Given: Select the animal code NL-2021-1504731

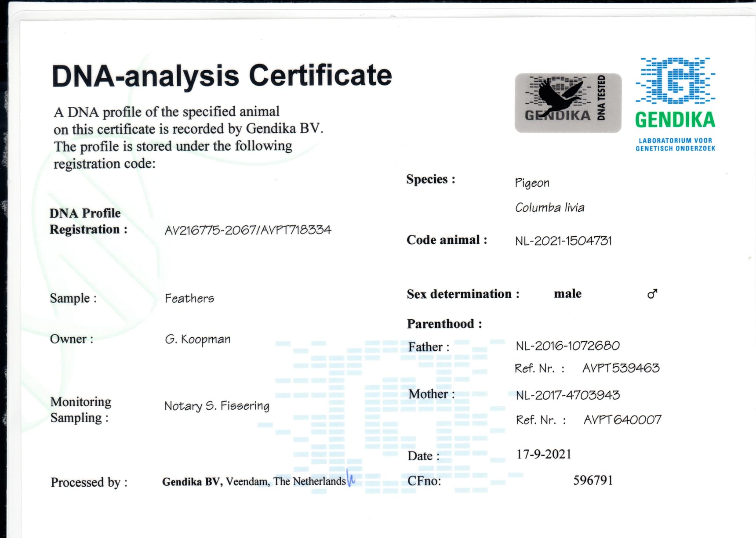Looking at the screenshot, I should [563, 241].
